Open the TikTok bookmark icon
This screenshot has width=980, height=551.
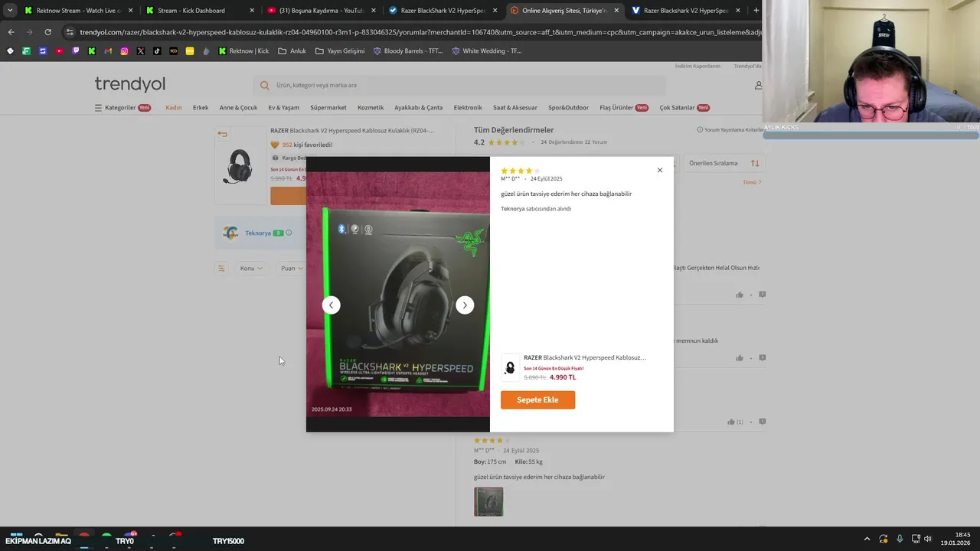click(157, 51)
